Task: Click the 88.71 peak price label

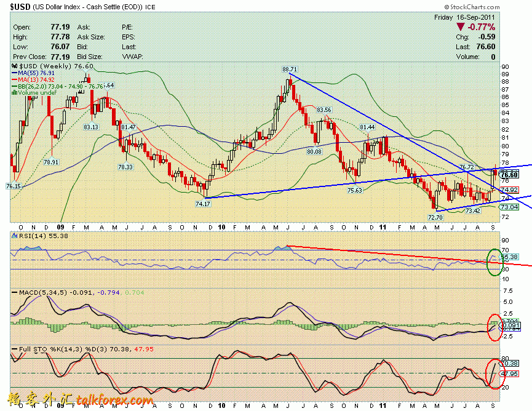Action: tap(290, 70)
